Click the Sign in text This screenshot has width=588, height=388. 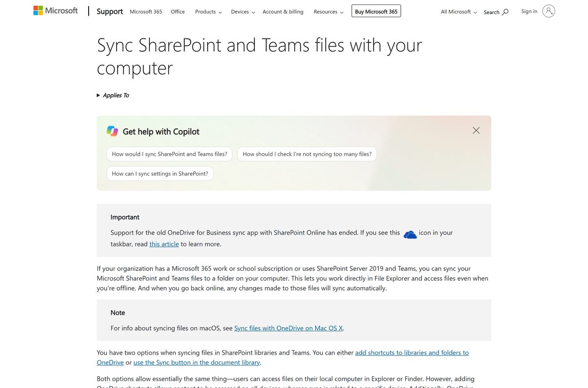[529, 11]
